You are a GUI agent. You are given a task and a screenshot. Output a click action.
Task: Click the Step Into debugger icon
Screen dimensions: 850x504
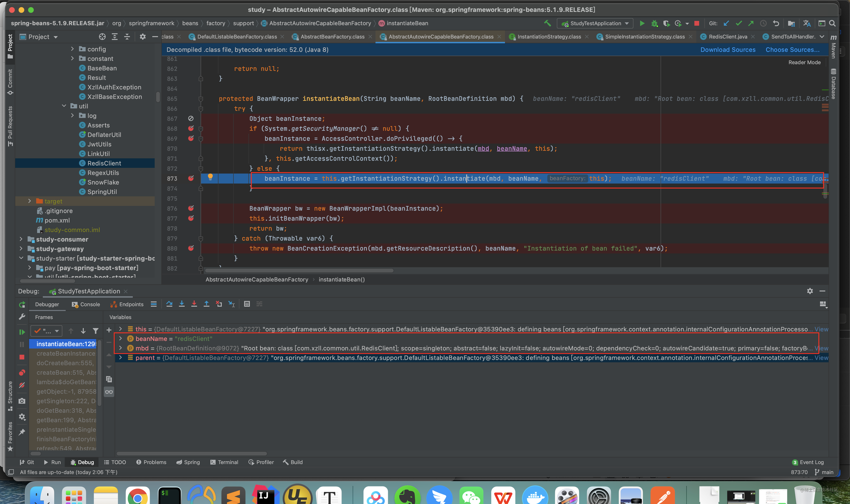[x=182, y=304]
